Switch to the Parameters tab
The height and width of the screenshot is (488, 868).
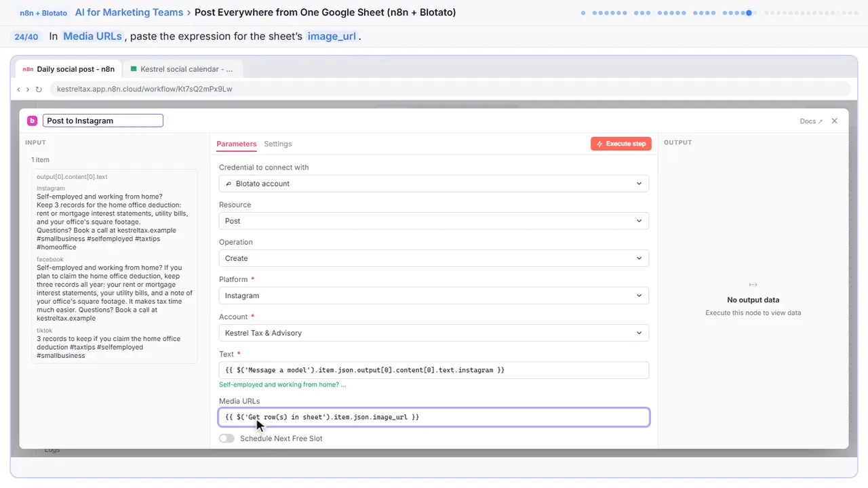[x=237, y=144]
